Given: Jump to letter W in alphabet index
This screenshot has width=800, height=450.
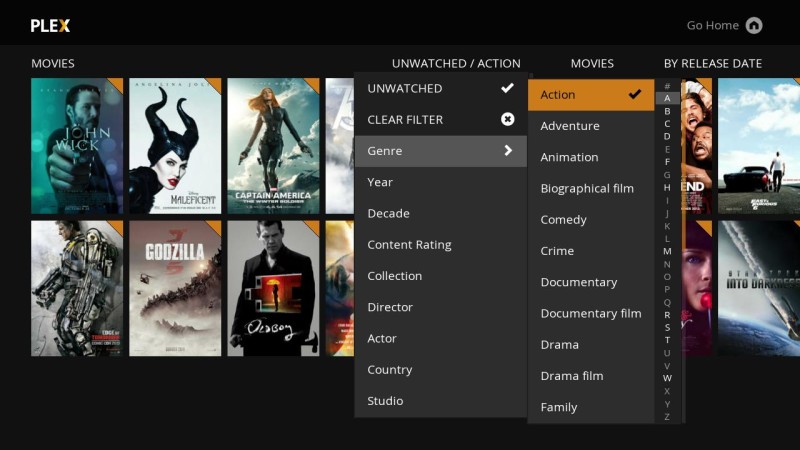Looking at the screenshot, I should [x=667, y=378].
